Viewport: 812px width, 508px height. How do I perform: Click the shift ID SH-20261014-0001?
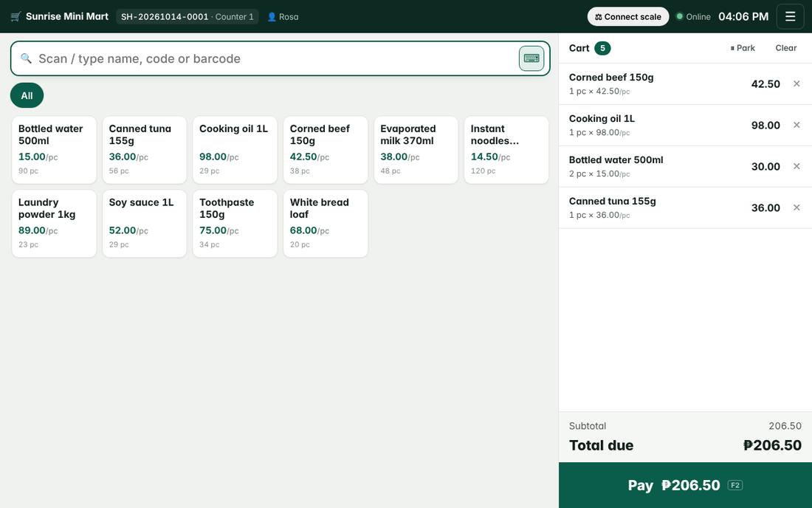pos(165,16)
